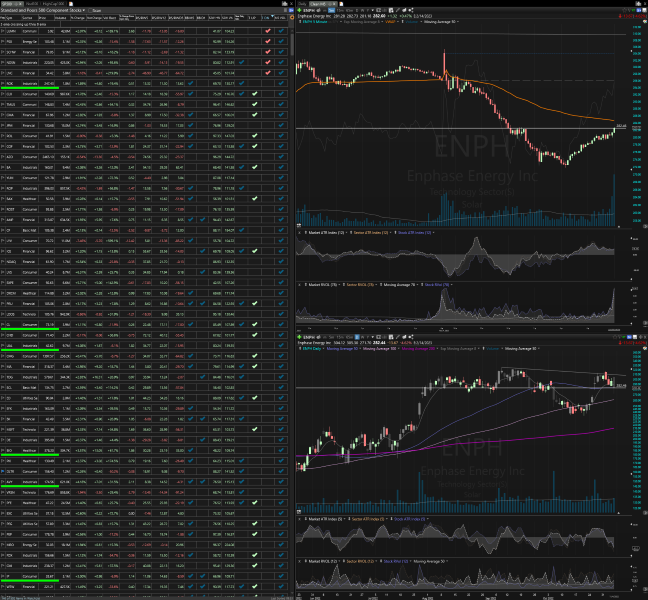Image resolution: width=648 pixels, height=600 pixels.
Task: Click the flag icon on the PSX watchlist row
Action: tap(2, 41)
